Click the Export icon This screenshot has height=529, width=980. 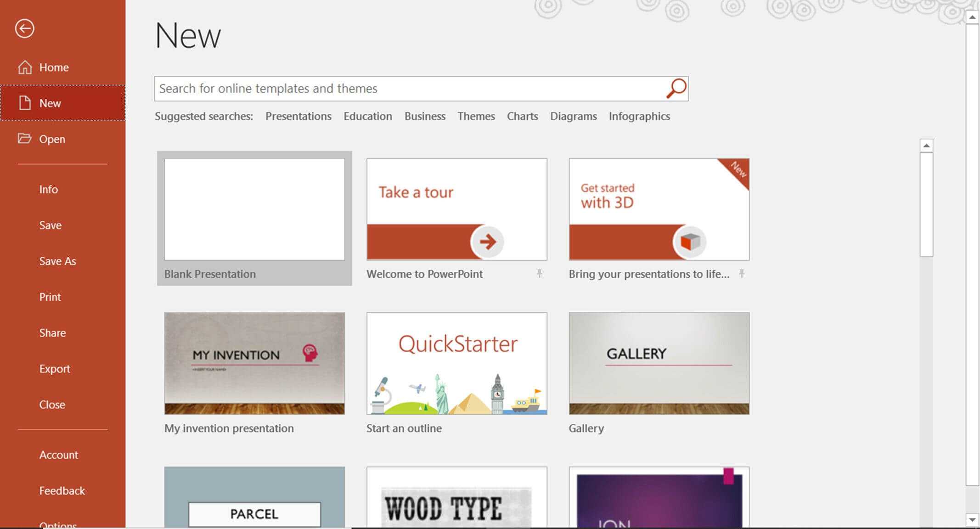(54, 367)
